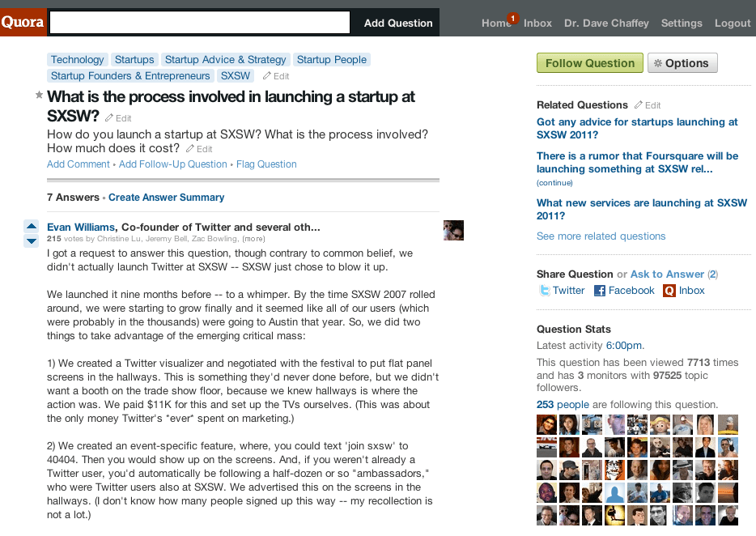Focus the search input field

tap(200, 23)
